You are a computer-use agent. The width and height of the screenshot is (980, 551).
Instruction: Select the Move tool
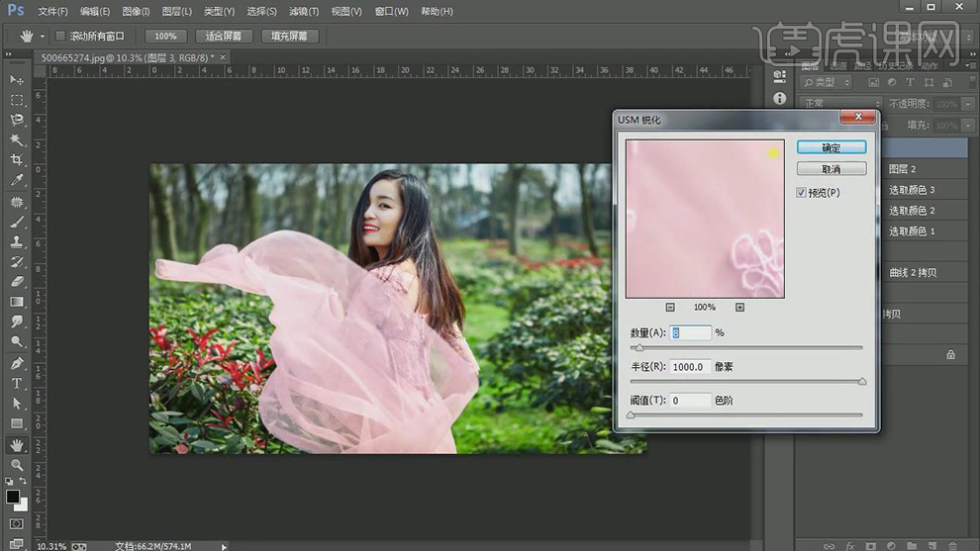pos(17,79)
